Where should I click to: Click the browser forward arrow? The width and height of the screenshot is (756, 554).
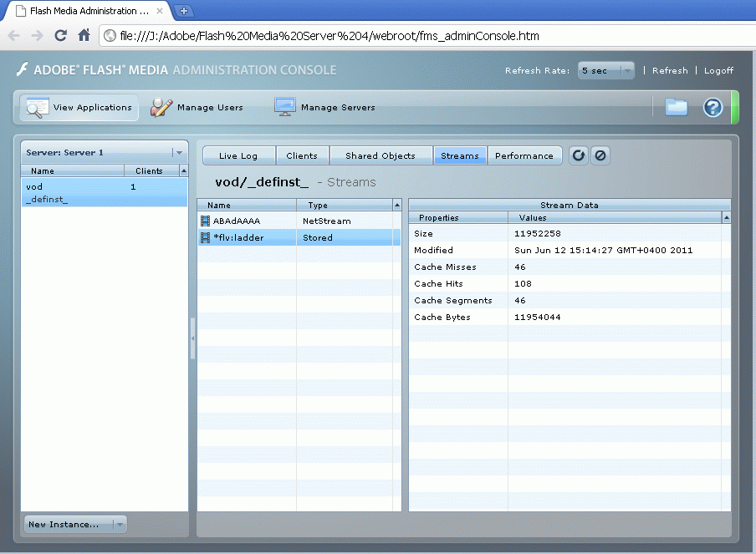click(37, 36)
